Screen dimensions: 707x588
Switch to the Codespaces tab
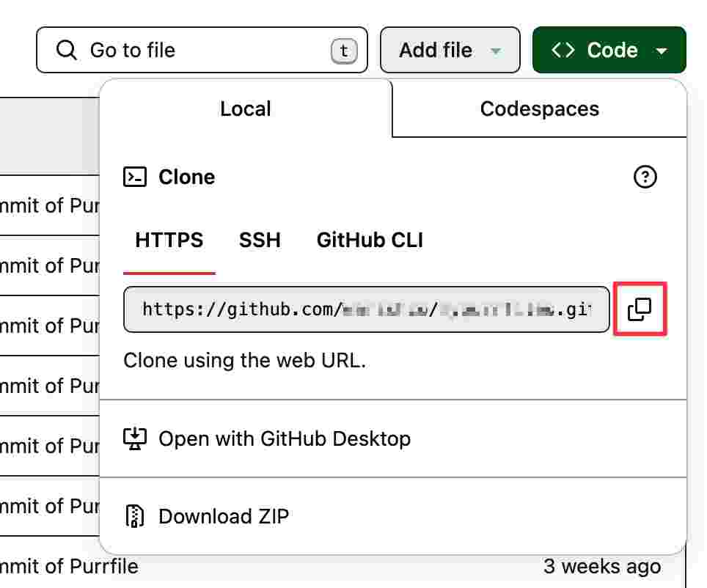[539, 109]
